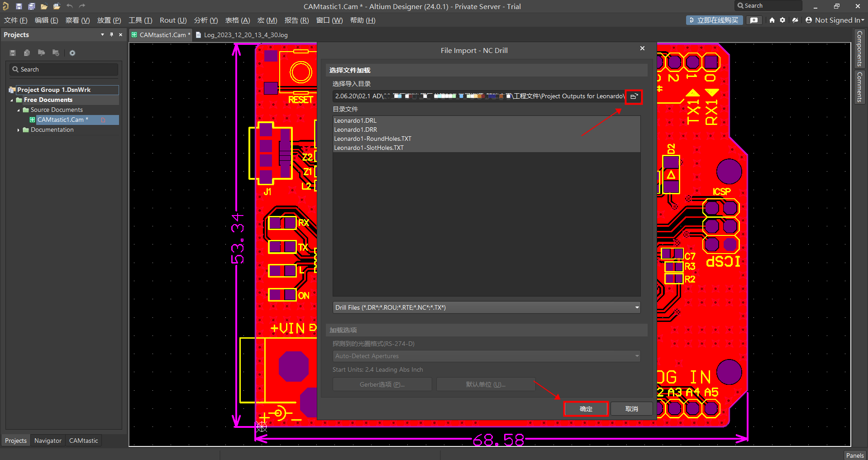Expand the Documentation folder in the tree
This screenshot has height=460, width=868.
pyautogui.click(x=19, y=130)
